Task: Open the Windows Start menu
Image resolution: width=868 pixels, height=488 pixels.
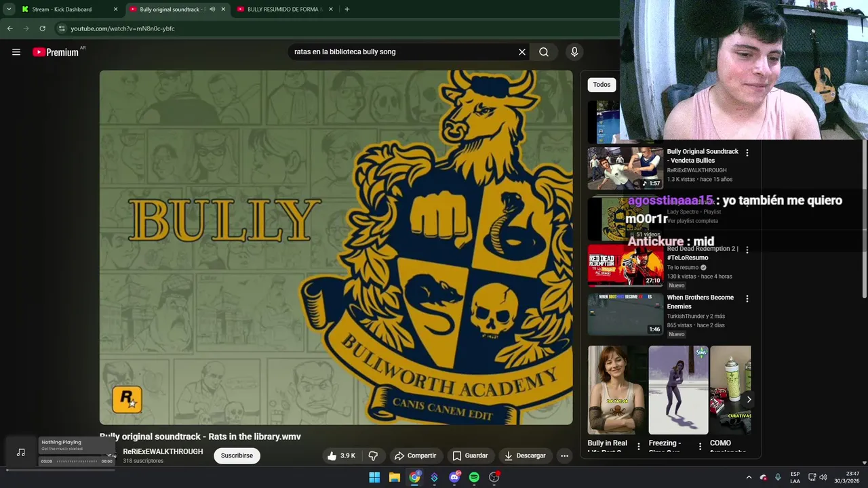Action: [x=374, y=477]
